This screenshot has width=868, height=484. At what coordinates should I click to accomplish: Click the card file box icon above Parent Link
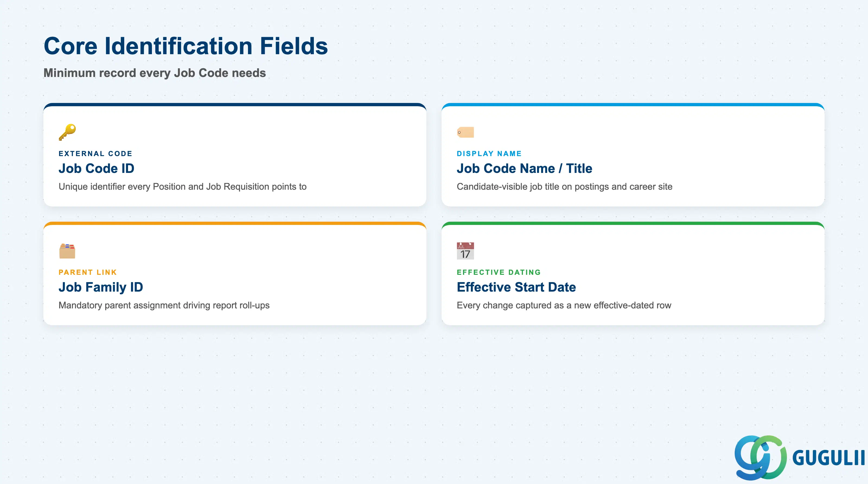[x=67, y=251]
